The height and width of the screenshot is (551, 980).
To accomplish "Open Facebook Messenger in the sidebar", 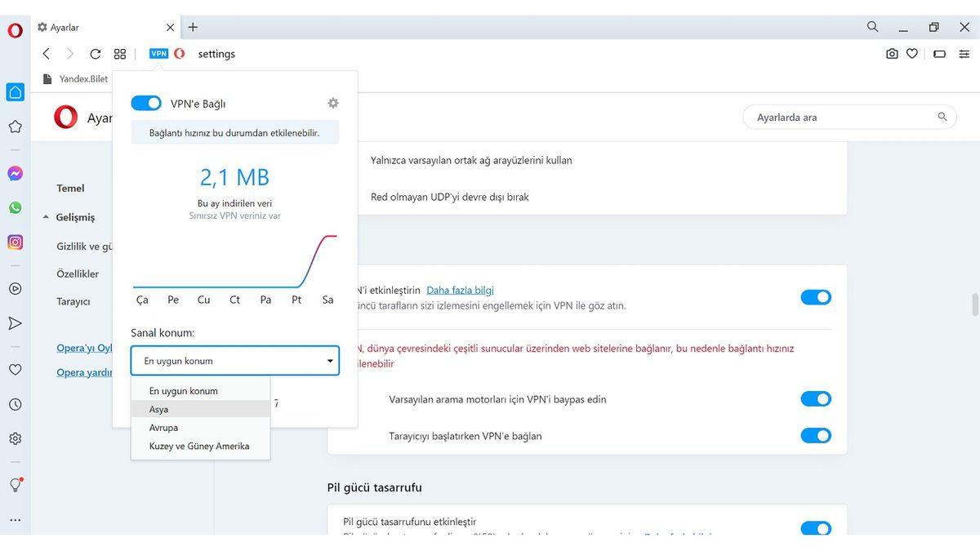I will pyautogui.click(x=15, y=173).
